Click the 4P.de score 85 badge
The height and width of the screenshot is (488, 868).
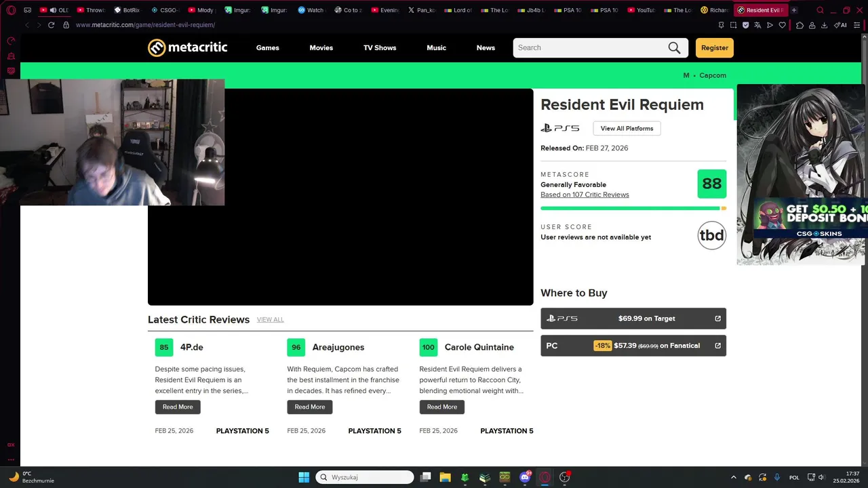pyautogui.click(x=164, y=347)
